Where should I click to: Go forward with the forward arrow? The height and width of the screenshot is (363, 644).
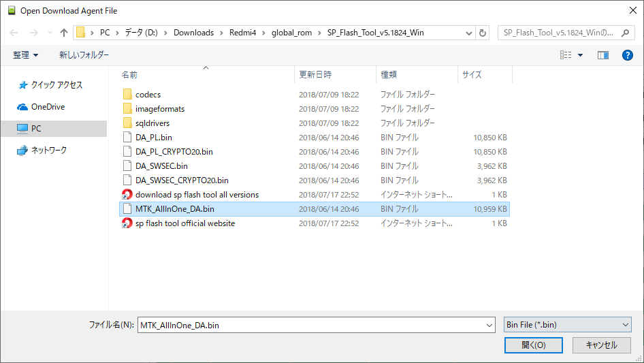(x=33, y=33)
